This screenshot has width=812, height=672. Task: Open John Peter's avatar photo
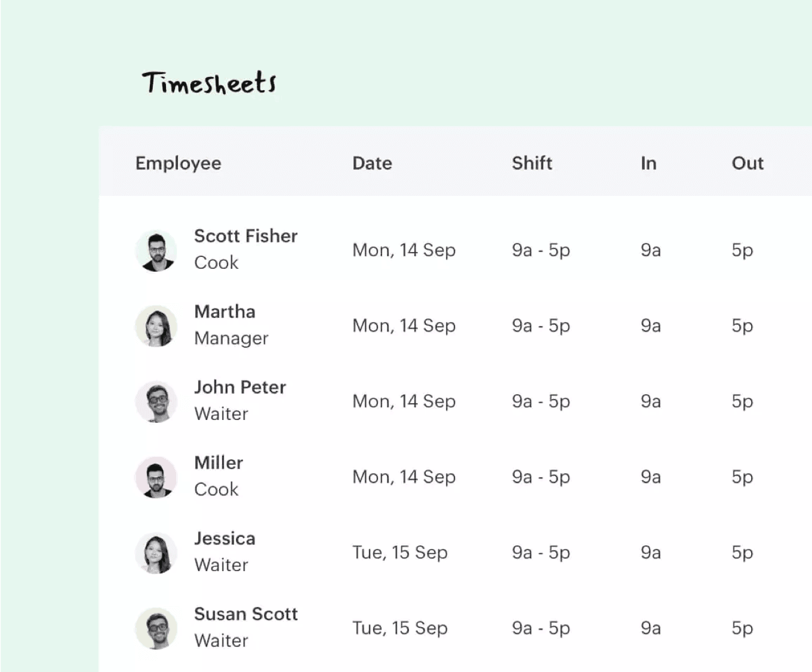[x=156, y=401]
